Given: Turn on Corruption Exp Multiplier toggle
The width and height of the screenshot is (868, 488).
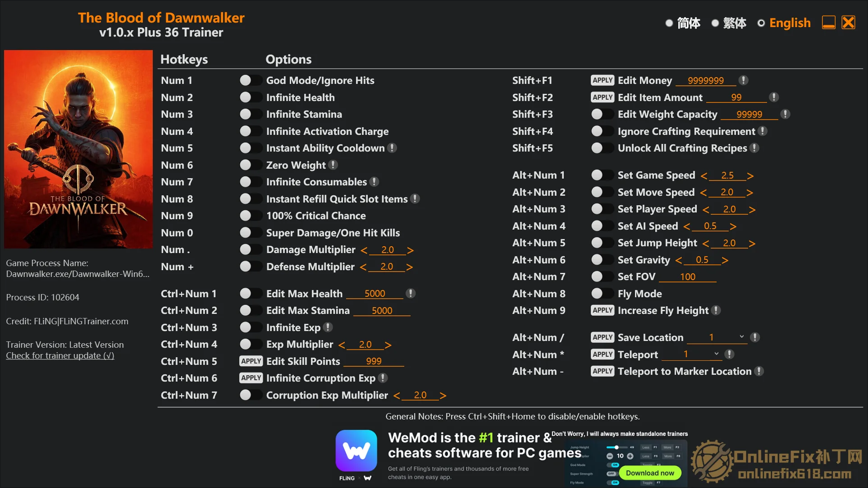Looking at the screenshot, I should (x=251, y=395).
